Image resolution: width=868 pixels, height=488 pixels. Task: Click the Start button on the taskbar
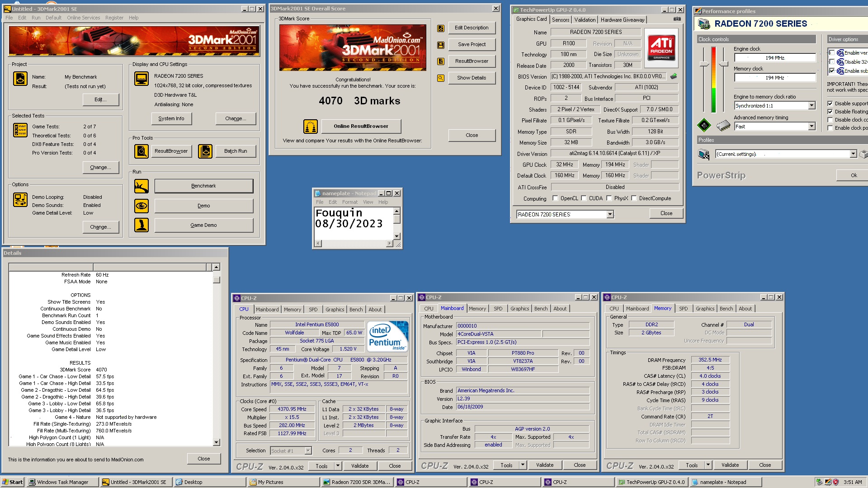pyautogui.click(x=13, y=482)
